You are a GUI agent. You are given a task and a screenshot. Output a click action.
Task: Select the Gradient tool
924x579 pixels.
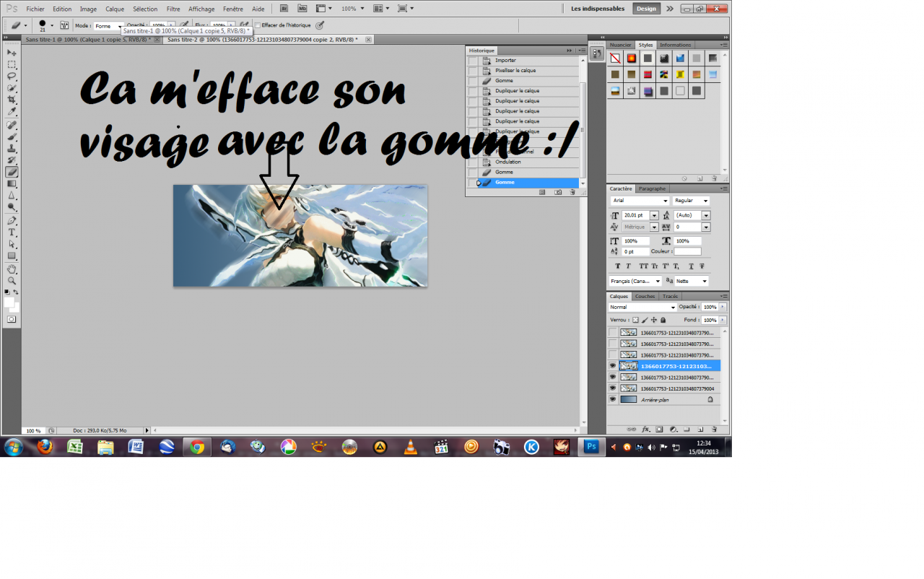tap(12, 183)
